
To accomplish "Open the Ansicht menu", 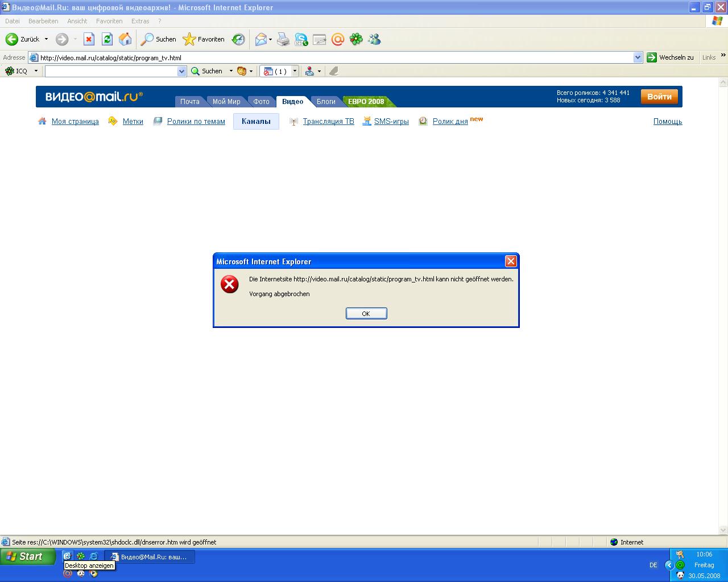I will click(x=77, y=21).
